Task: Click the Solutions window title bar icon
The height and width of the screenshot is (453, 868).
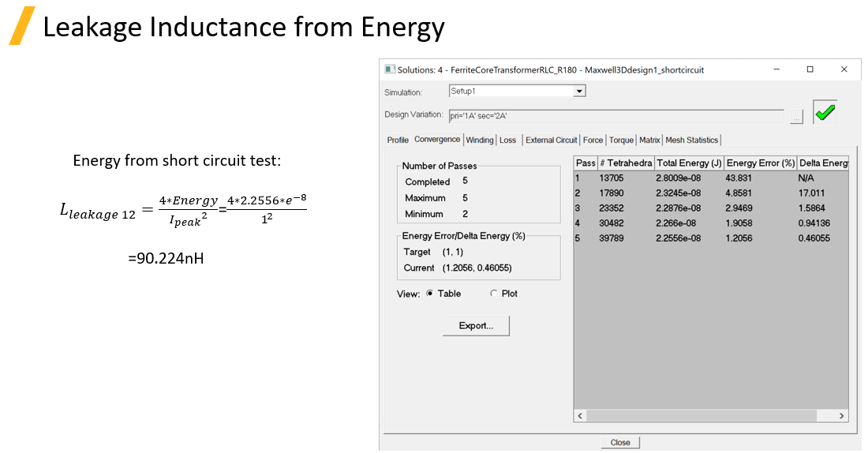Action: 390,69
